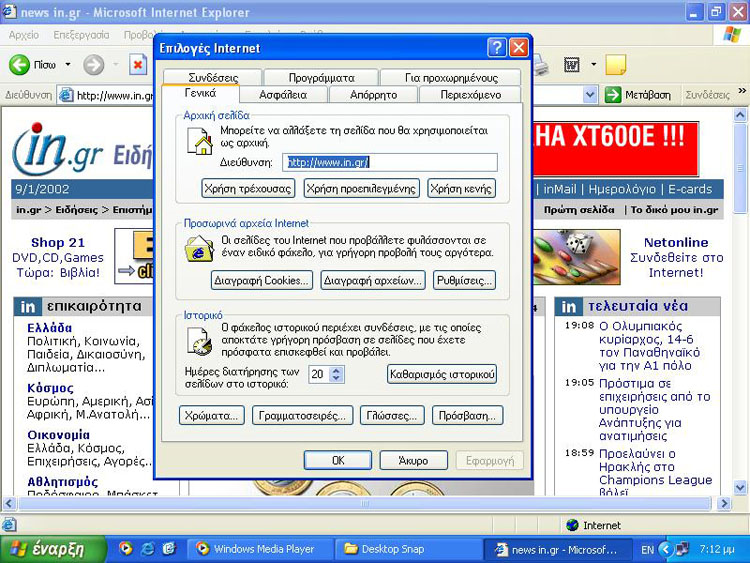Click the home page icon in dialog

coord(199,141)
